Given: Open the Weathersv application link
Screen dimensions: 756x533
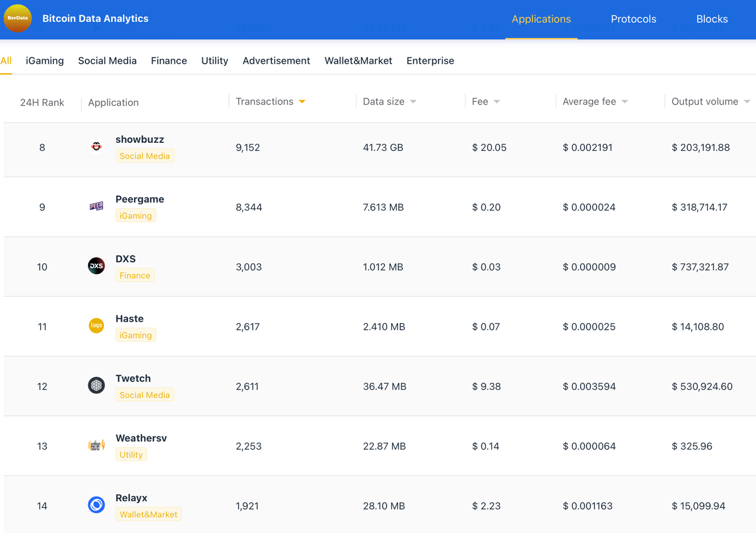Looking at the screenshot, I should click(x=141, y=438).
